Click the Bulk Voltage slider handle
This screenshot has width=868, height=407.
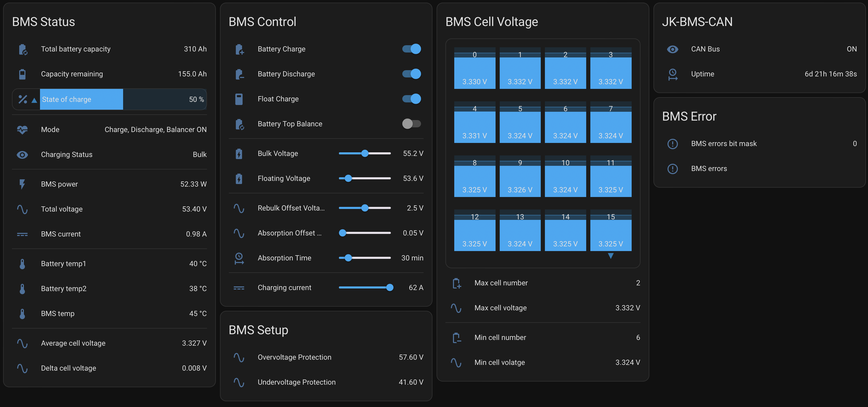[365, 154]
